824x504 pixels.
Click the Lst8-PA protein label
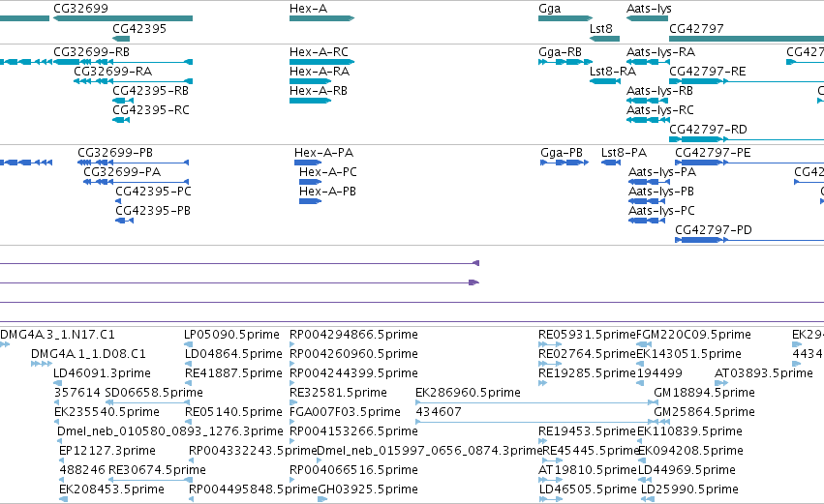tap(624, 153)
